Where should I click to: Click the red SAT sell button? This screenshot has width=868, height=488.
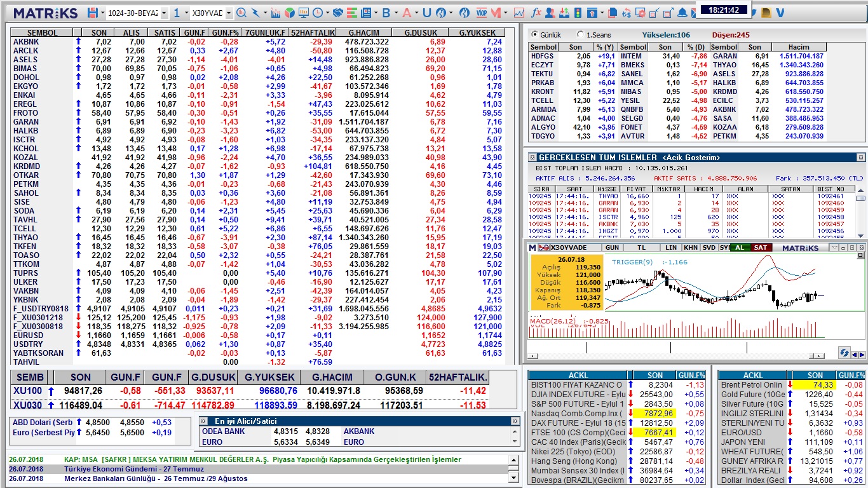(x=760, y=248)
